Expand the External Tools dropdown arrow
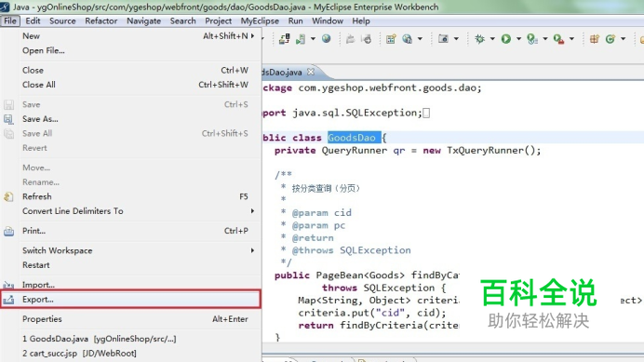Screen dimensions: 644x362 [x=571, y=39]
